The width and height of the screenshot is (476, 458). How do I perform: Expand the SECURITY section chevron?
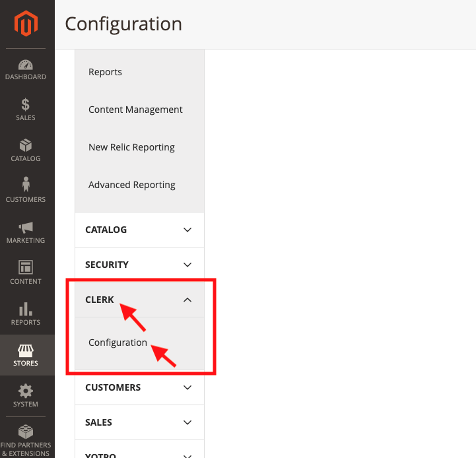187,265
